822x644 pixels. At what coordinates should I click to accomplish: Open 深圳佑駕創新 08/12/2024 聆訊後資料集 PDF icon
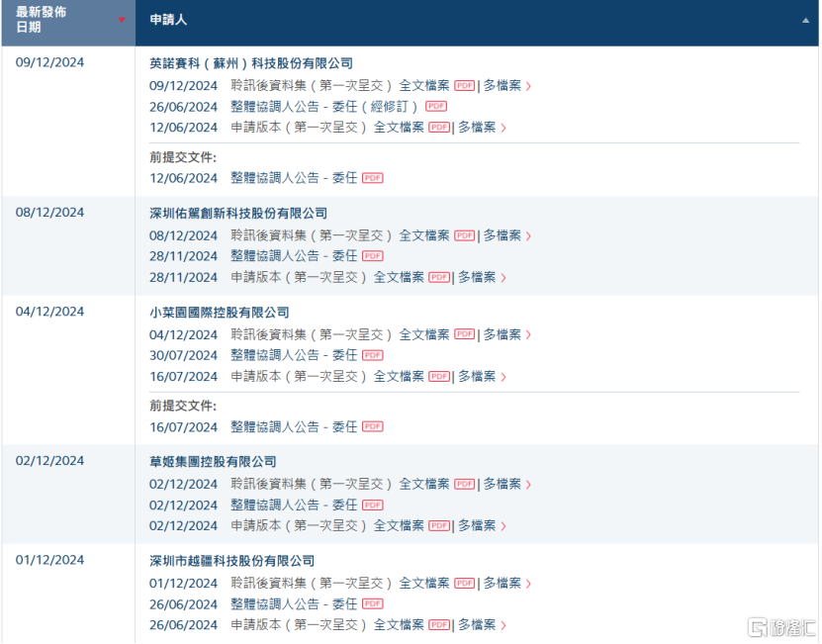tap(465, 235)
